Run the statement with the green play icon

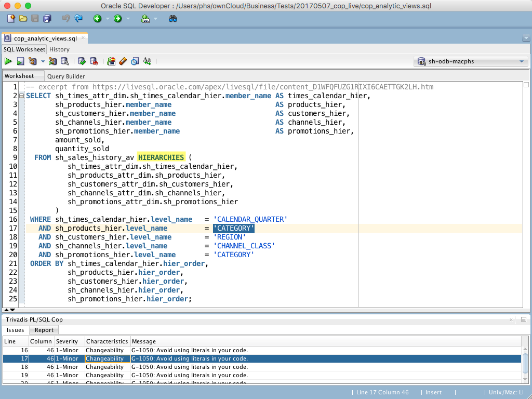[x=8, y=61]
